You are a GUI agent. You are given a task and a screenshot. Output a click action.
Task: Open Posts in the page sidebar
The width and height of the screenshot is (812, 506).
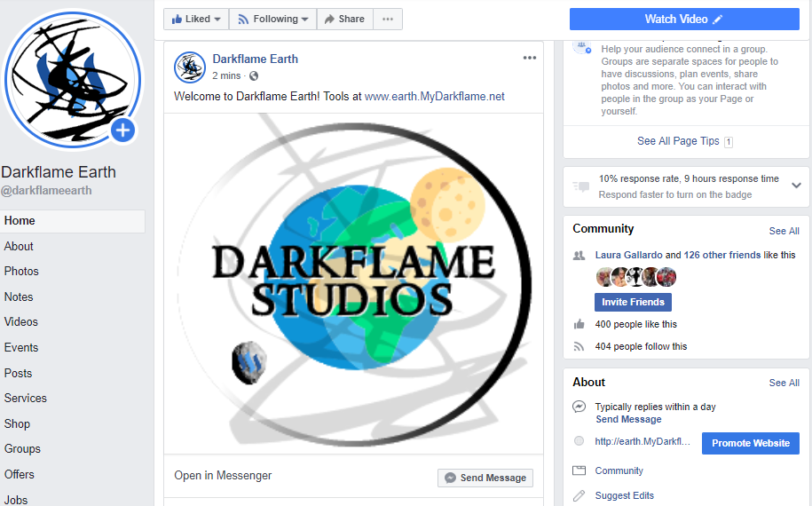18,374
